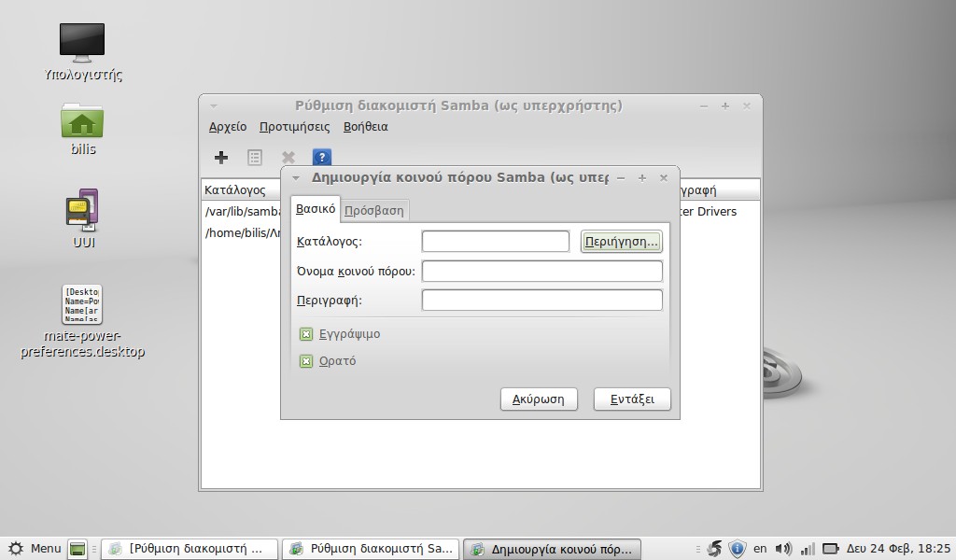Image resolution: width=956 pixels, height=560 pixels.
Task: Click the swirl tray icon
Action: [x=714, y=549]
